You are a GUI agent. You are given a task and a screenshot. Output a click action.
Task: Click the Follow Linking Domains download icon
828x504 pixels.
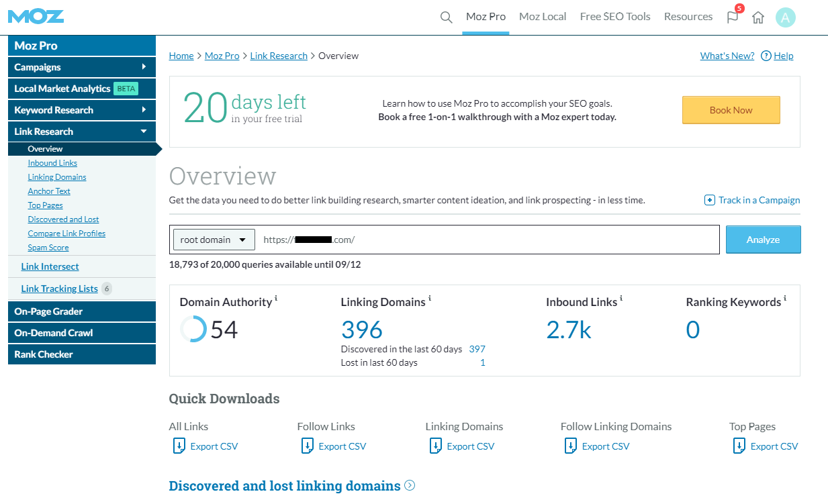[x=571, y=446]
